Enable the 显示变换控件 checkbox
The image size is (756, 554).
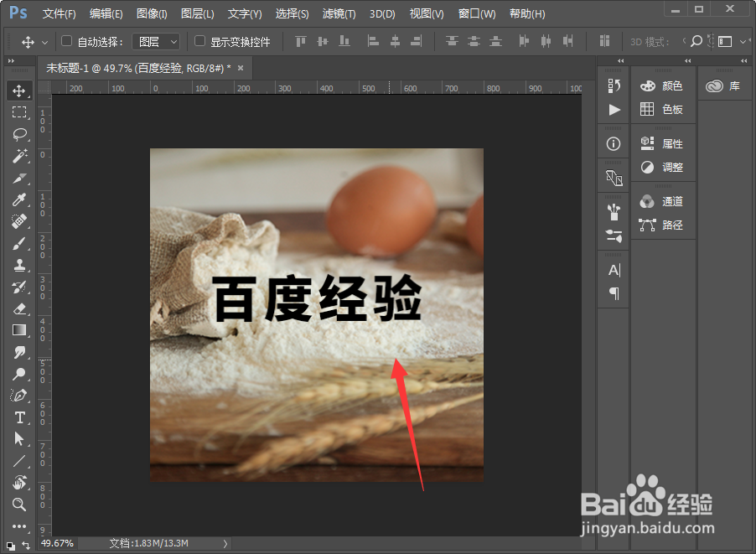point(199,41)
